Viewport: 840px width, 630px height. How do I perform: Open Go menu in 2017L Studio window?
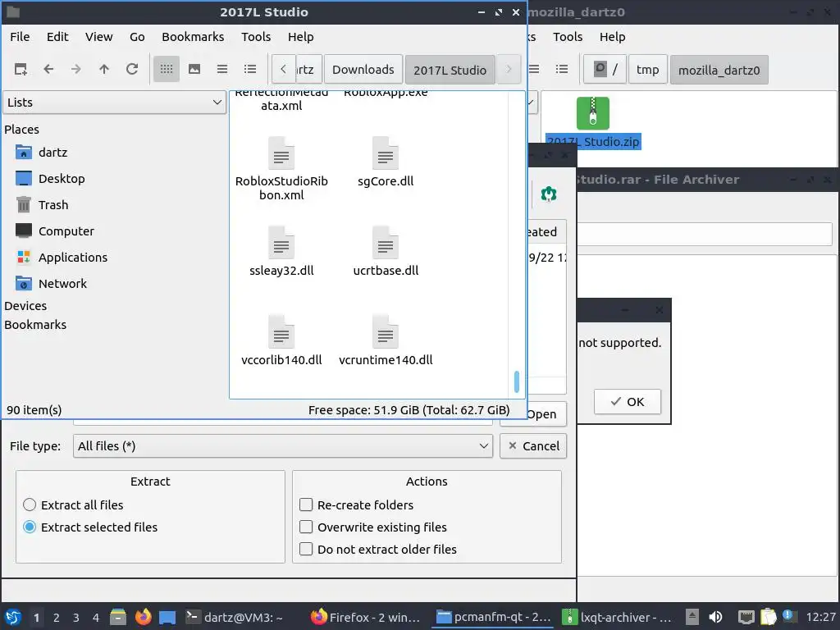coord(137,37)
